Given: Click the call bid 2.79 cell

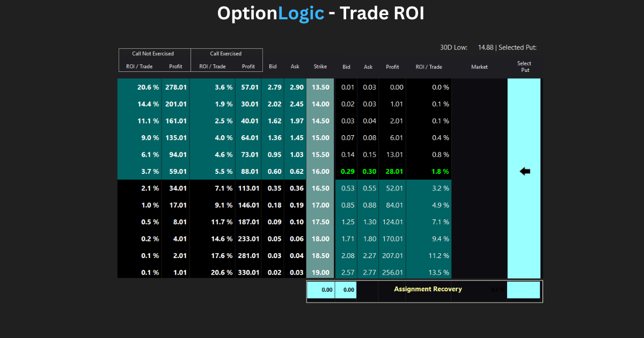Looking at the screenshot, I should coord(274,87).
